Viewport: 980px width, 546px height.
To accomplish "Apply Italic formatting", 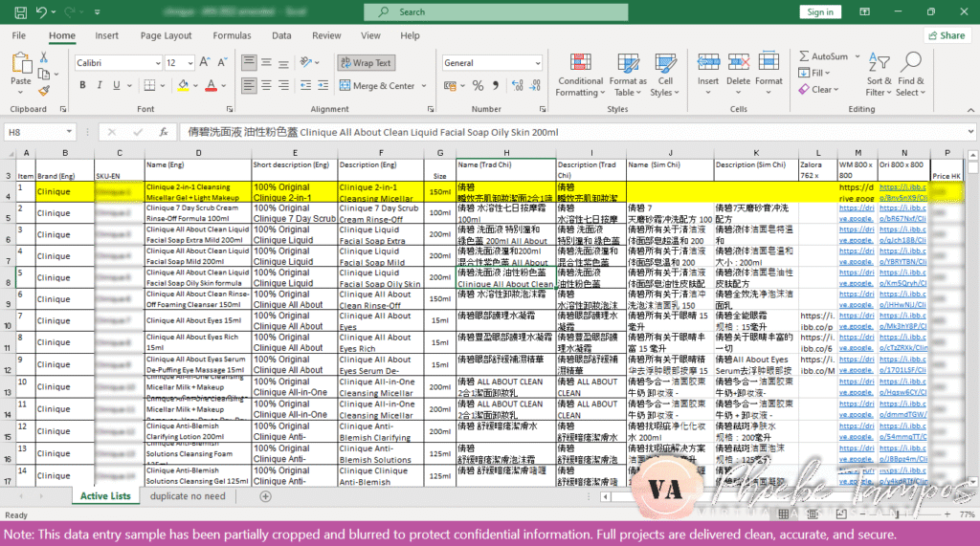I will pos(100,85).
